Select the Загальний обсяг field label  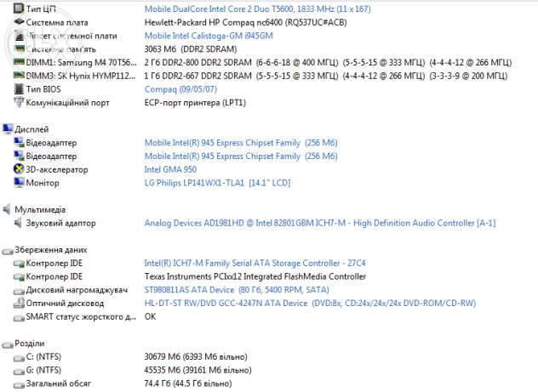pyautogui.click(x=59, y=383)
